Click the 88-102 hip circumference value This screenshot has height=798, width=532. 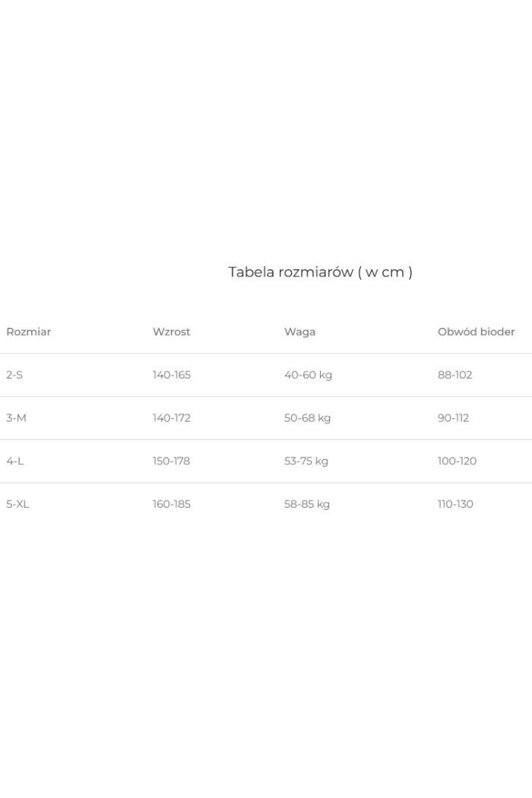(x=454, y=375)
